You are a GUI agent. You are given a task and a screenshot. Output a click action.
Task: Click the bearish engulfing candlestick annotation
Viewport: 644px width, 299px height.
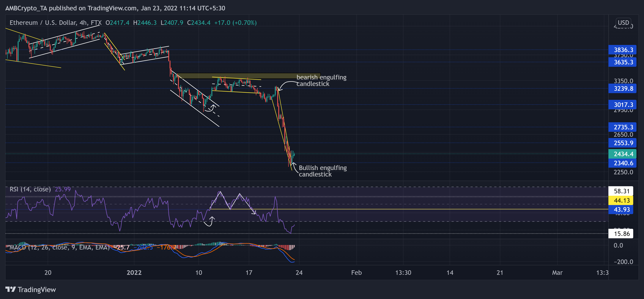pos(321,80)
